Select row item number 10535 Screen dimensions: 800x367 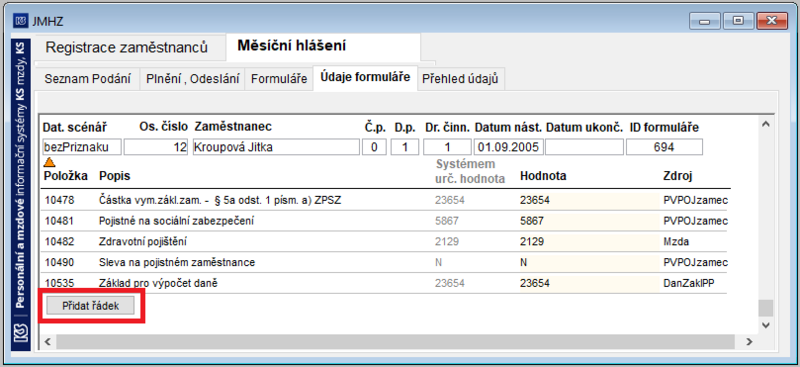(60, 283)
